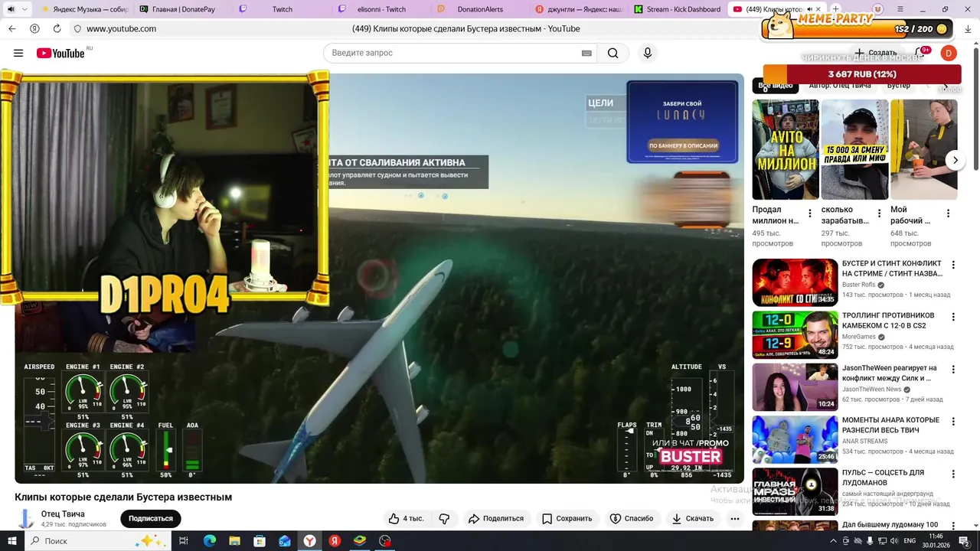Switch to the Яндекс Музыка tab
Screen dimensions: 980x551
(85, 9)
